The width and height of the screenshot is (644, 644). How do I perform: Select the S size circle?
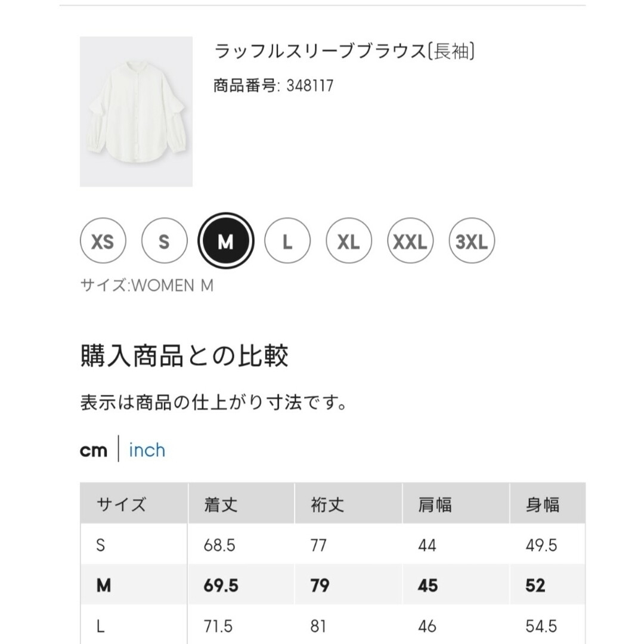165,241
